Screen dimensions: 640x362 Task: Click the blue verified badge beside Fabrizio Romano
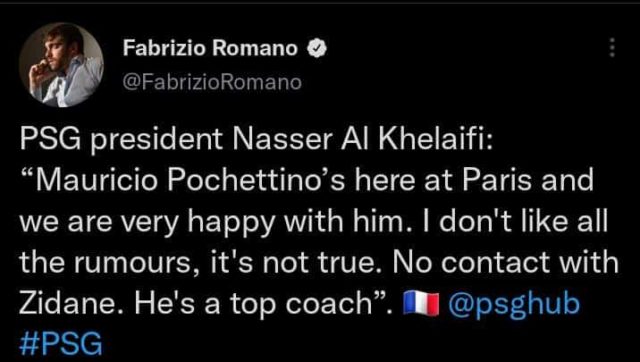coord(316,49)
